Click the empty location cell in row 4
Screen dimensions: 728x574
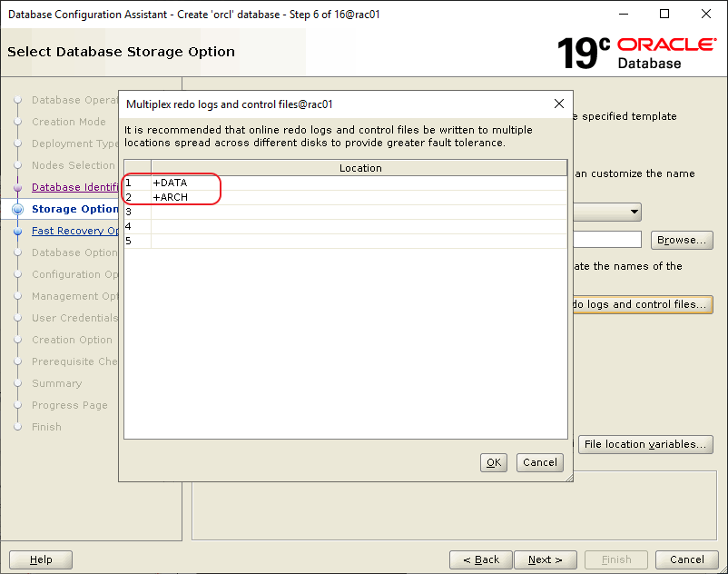tap(359, 226)
